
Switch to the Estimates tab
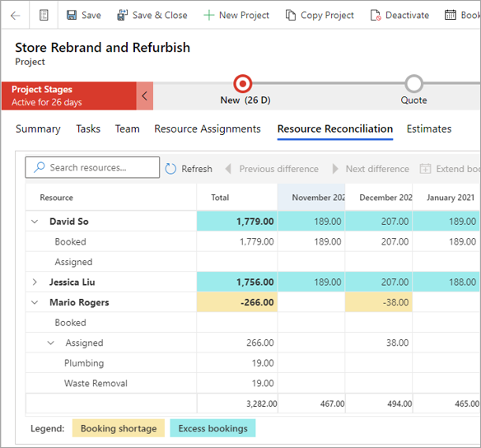(429, 128)
